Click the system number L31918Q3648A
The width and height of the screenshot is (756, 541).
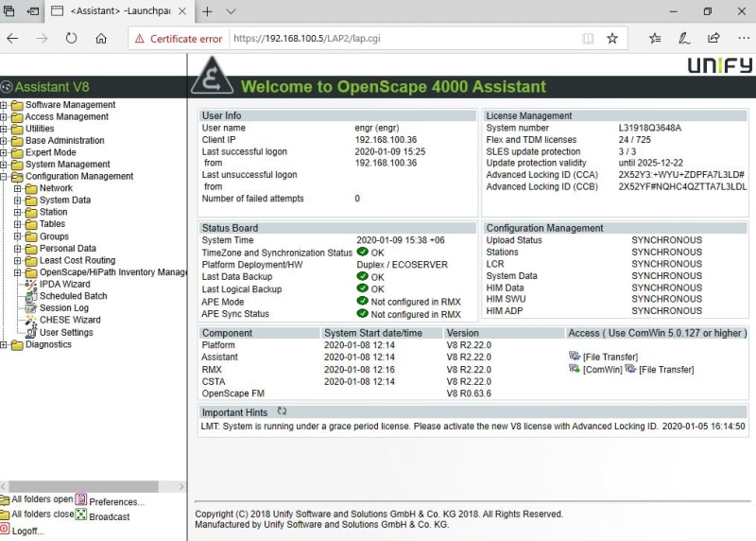(x=650, y=128)
